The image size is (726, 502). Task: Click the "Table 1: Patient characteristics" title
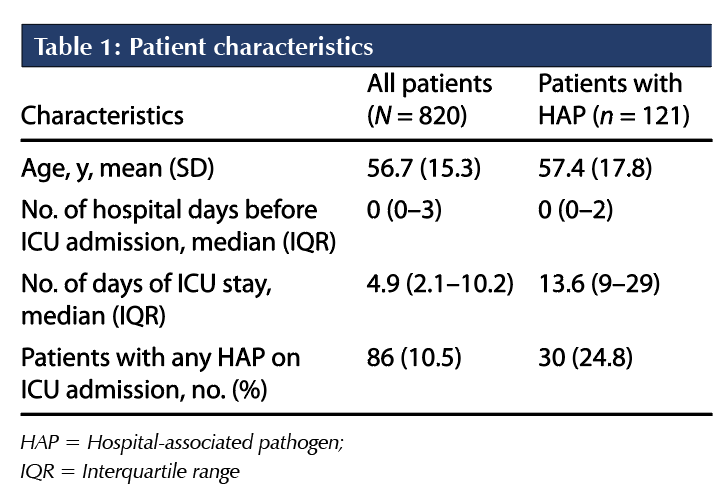click(x=203, y=46)
